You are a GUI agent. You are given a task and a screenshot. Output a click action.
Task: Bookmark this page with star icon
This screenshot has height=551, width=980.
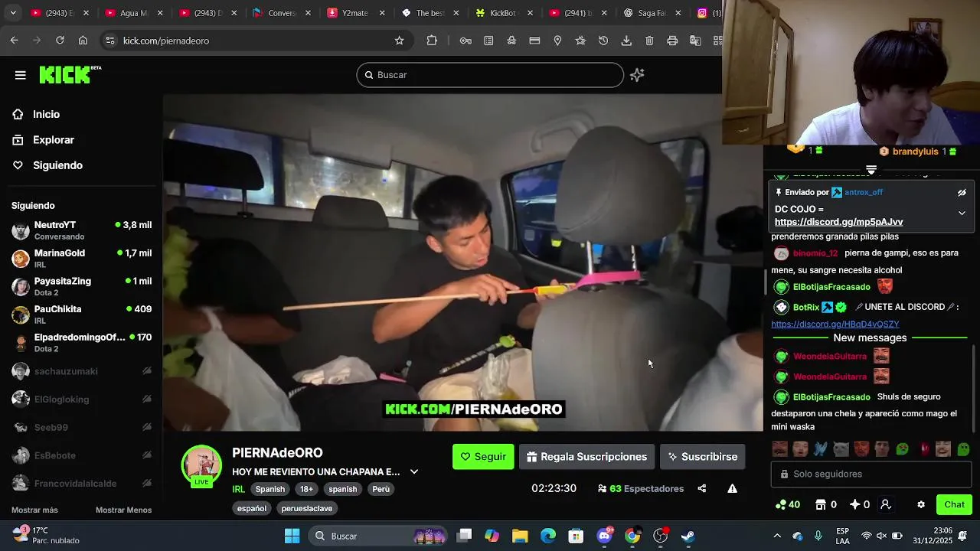399,41
